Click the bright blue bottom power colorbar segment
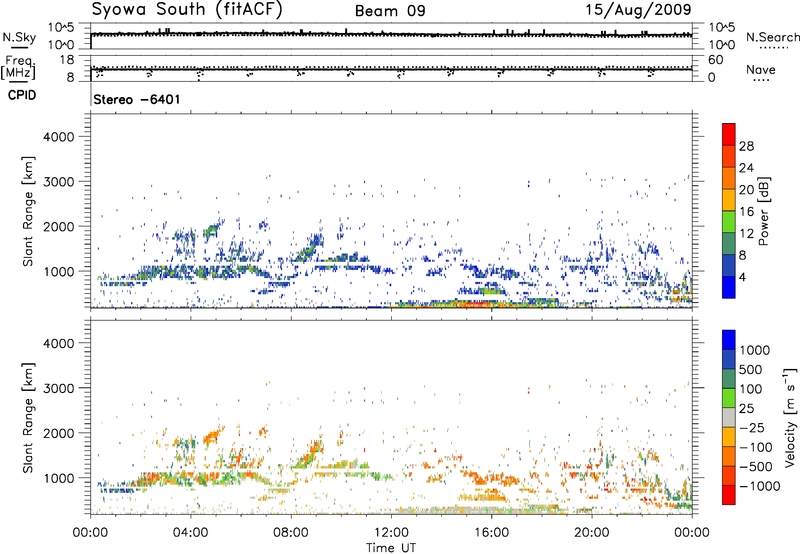Screen dimensions: 800x554 pyautogui.click(x=729, y=287)
